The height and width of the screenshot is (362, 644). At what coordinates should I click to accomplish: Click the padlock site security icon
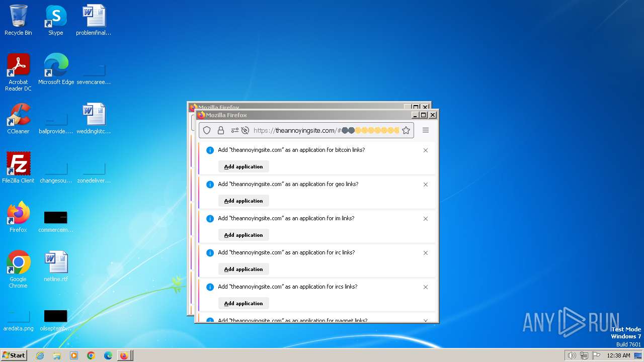pos(220,130)
